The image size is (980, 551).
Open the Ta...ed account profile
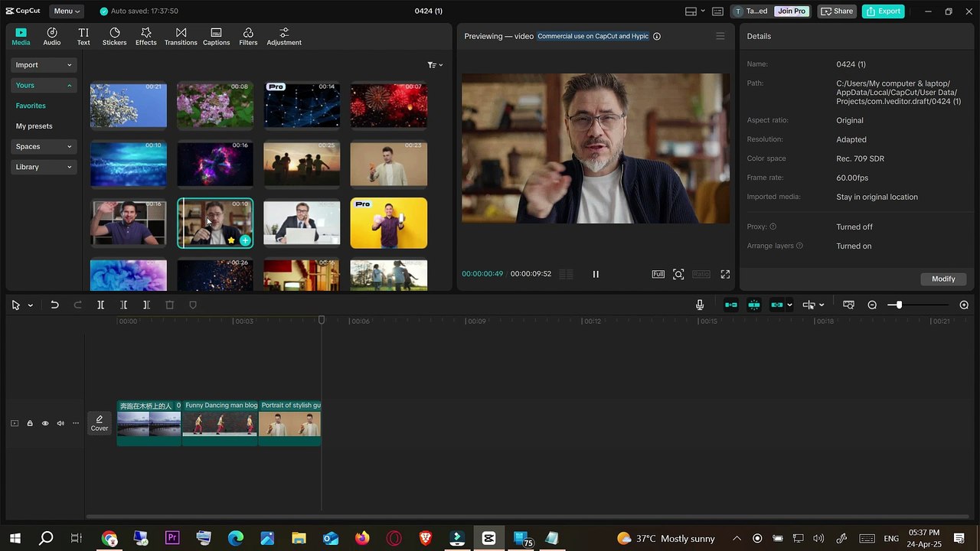(x=750, y=11)
